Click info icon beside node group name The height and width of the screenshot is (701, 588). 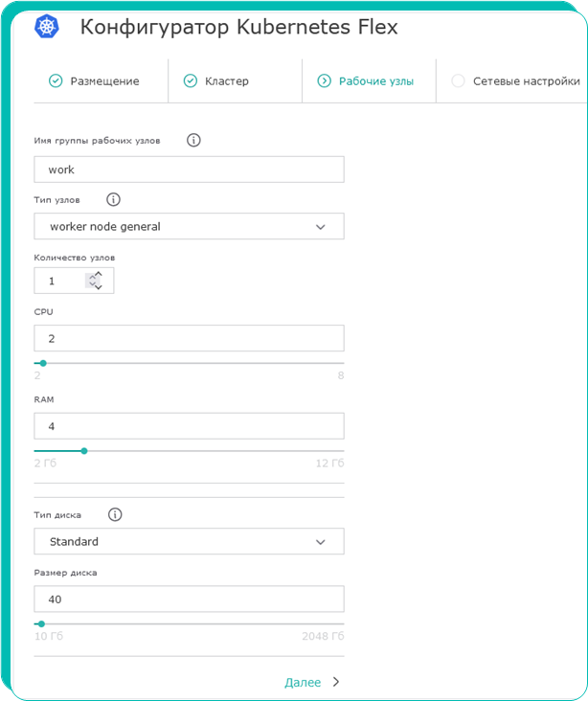193,141
